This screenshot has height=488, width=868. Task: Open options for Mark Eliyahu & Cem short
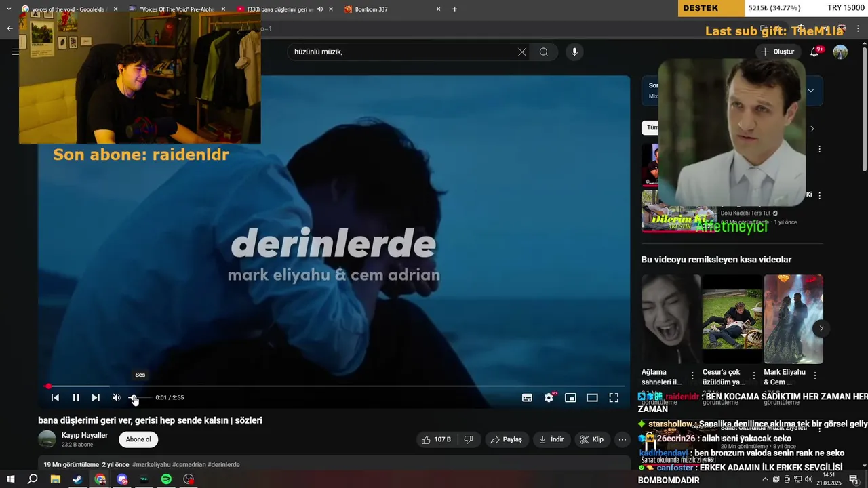pos(814,375)
